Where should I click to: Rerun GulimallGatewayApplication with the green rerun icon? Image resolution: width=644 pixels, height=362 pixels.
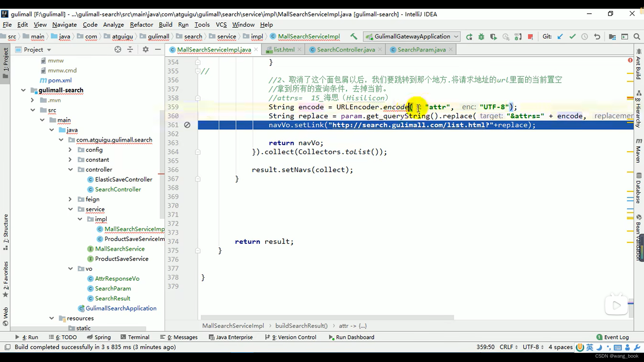(469, 37)
